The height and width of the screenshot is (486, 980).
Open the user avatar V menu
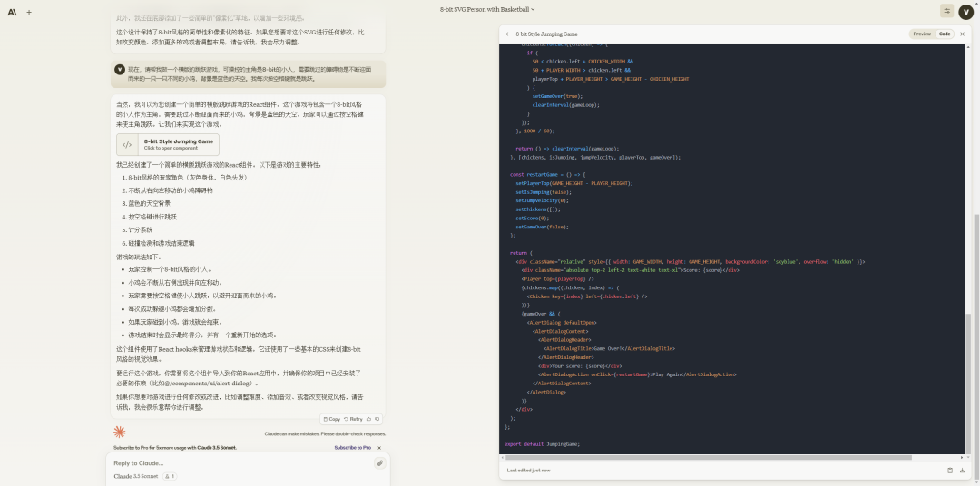966,11
